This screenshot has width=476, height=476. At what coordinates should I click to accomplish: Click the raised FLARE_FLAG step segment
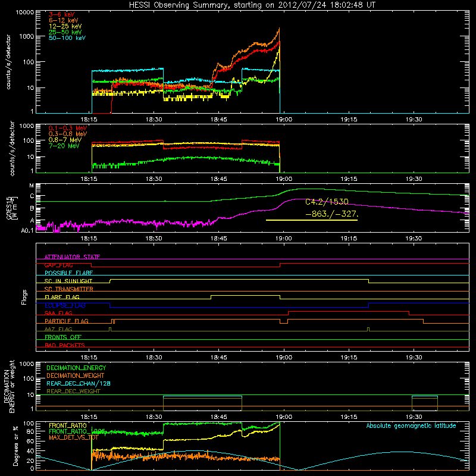(x=245, y=295)
